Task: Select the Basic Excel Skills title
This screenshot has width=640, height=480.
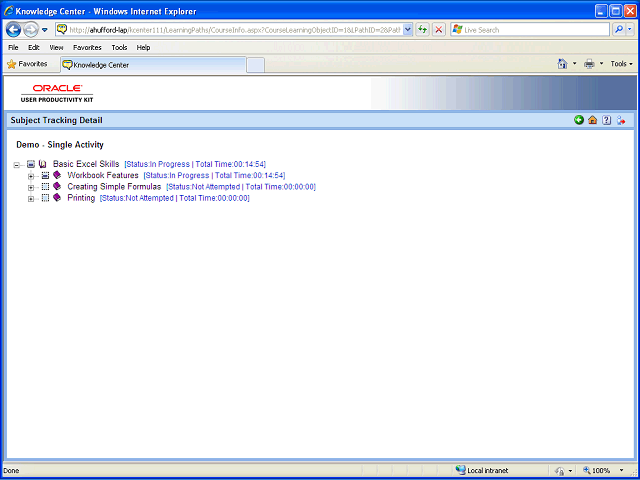Action: tap(86, 164)
